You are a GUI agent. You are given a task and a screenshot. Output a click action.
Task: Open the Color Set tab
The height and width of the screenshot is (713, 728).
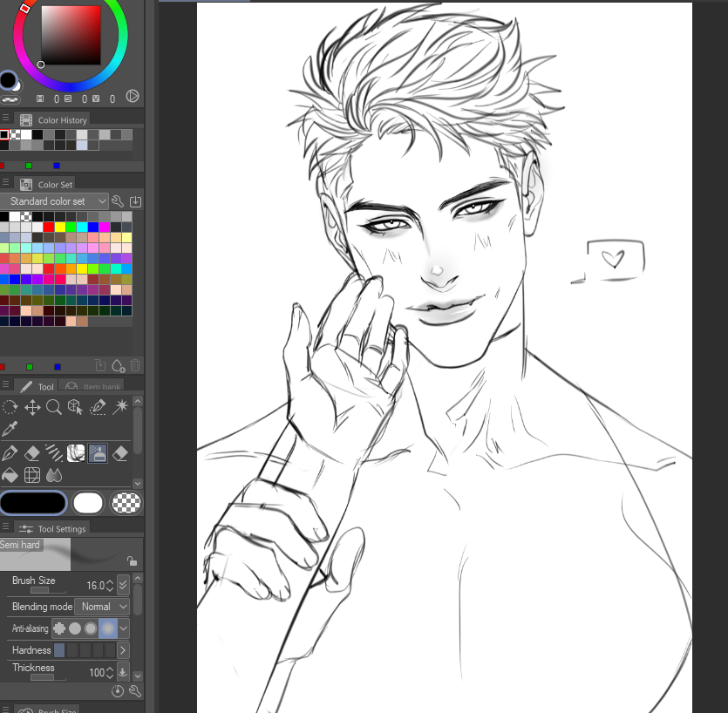[x=45, y=184]
